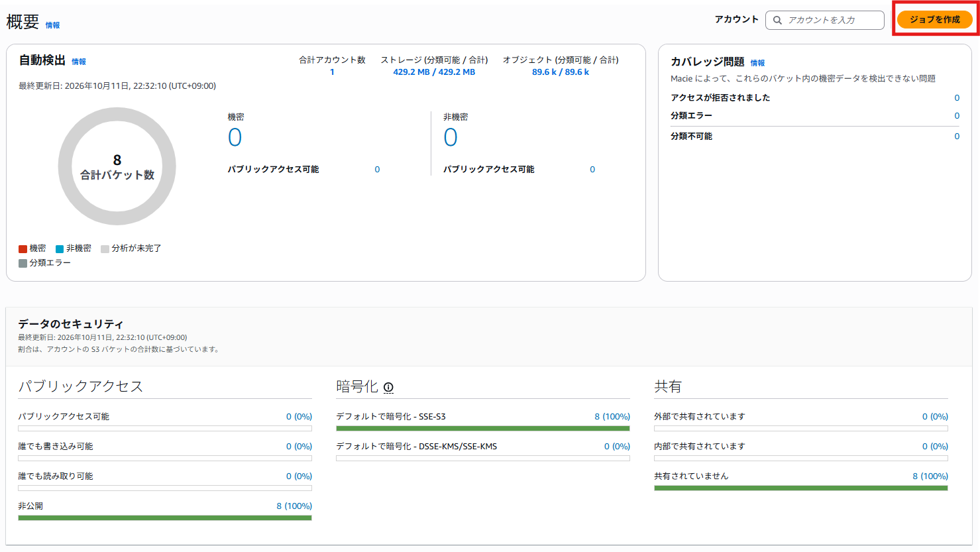The height and width of the screenshot is (552, 980).
Task: Open the objects value 89.6 k / 89.6 k
Action: coord(561,72)
